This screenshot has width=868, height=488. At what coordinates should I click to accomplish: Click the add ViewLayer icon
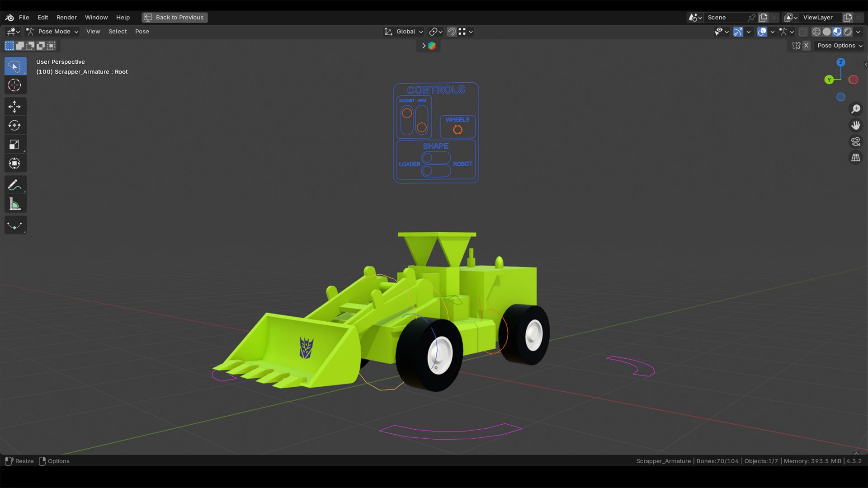[x=848, y=18]
